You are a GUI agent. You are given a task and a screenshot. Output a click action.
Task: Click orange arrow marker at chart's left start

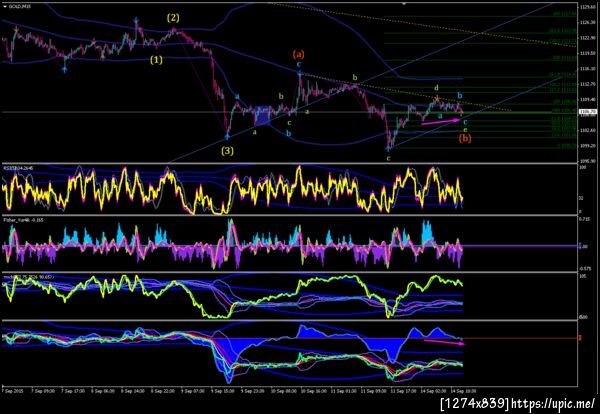[x=16, y=29]
